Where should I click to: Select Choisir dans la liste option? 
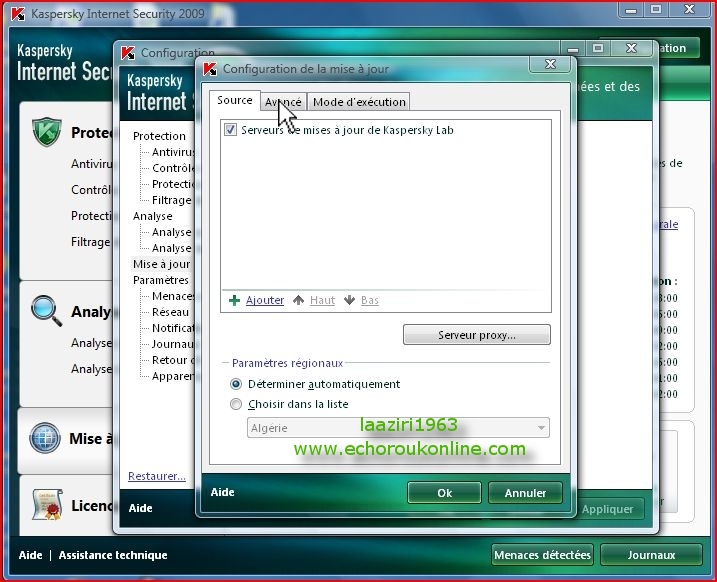236,405
